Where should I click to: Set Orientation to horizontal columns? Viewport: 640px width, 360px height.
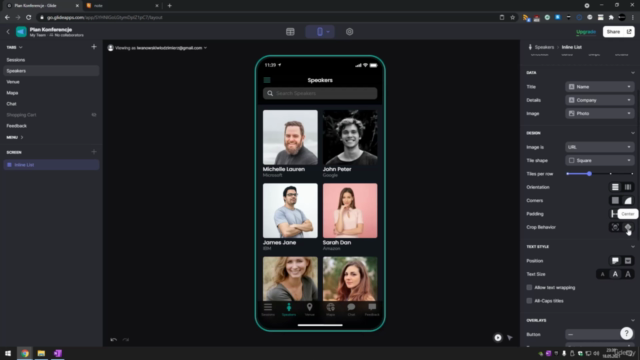pyautogui.click(x=628, y=187)
